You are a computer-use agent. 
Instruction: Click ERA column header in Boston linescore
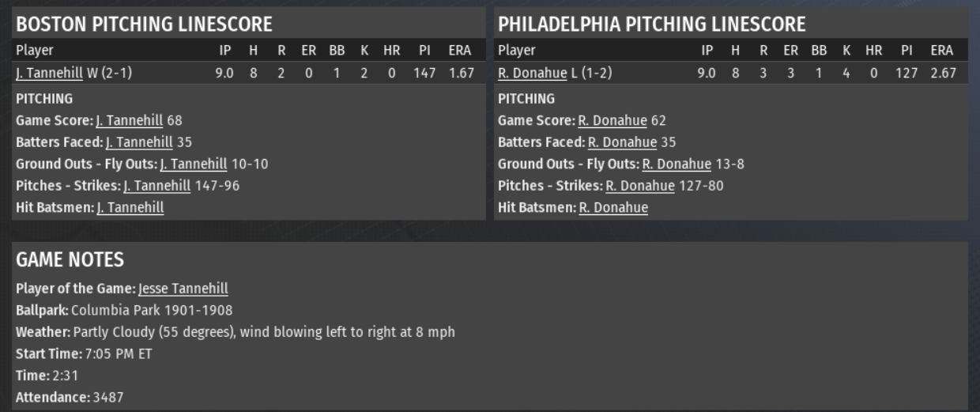pyautogui.click(x=459, y=51)
